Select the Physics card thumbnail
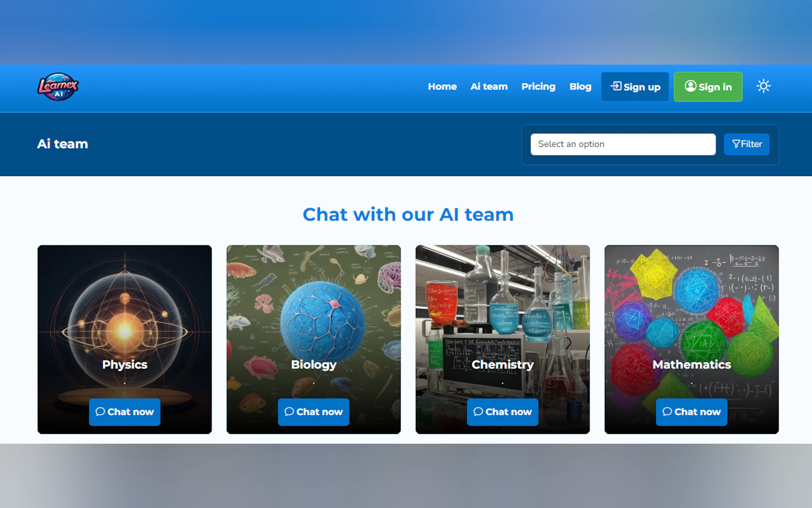Image resolution: width=812 pixels, height=508 pixels. click(x=125, y=339)
